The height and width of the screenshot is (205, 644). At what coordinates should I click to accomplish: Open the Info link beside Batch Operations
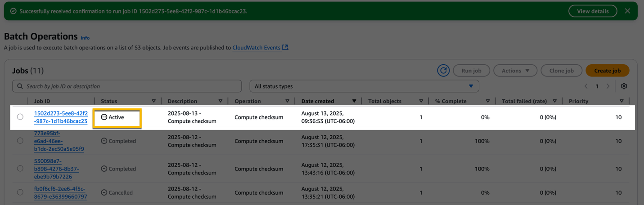point(85,38)
